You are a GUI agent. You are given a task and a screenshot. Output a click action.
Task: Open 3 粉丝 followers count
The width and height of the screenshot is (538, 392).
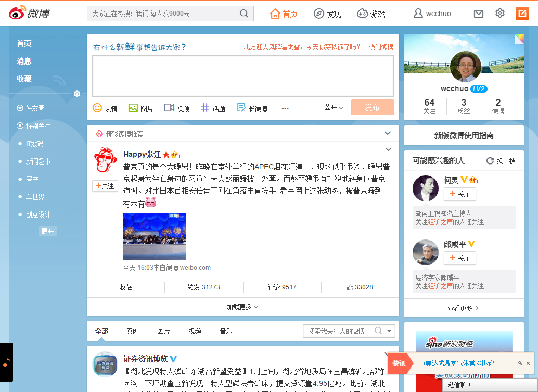464,106
